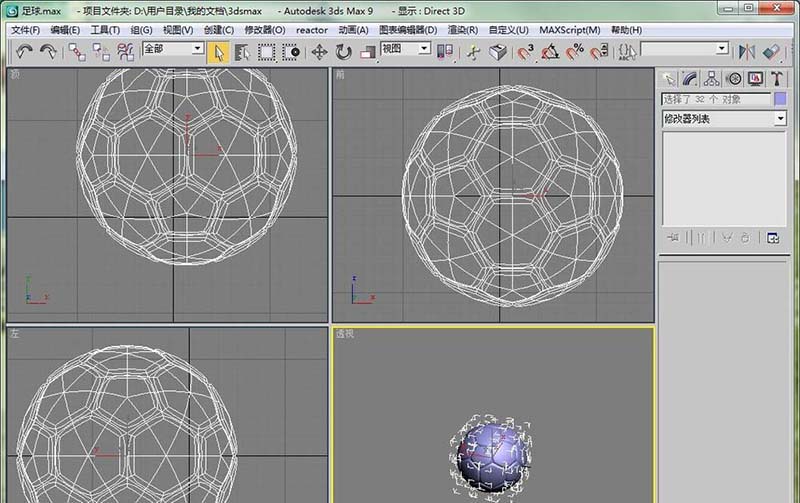Switch to the Motion command panel tab

(x=734, y=79)
